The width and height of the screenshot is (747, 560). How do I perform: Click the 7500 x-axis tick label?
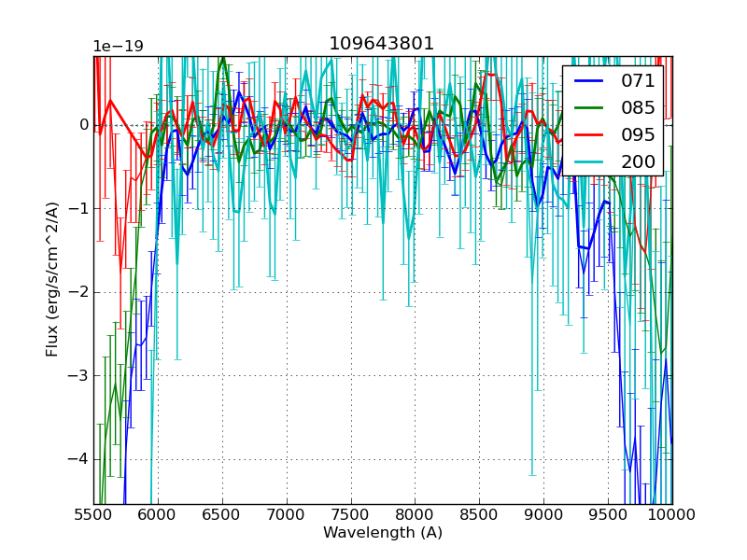[x=351, y=514]
